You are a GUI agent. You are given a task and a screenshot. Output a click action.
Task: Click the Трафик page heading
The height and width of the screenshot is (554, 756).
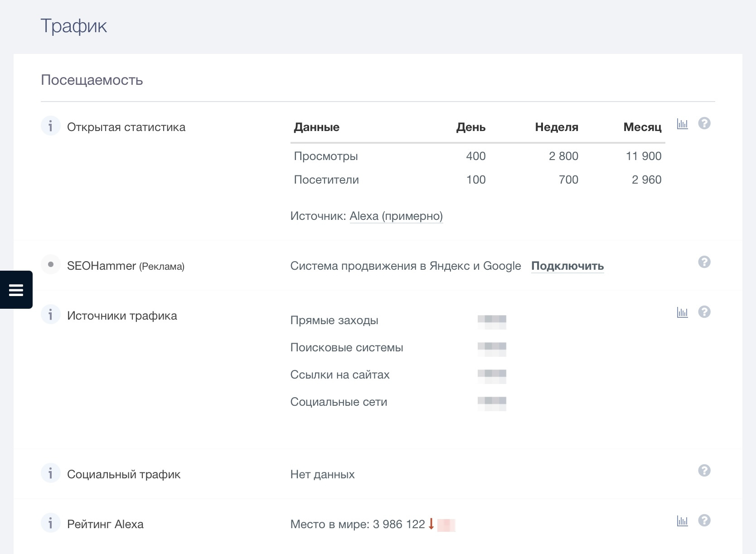(x=74, y=26)
